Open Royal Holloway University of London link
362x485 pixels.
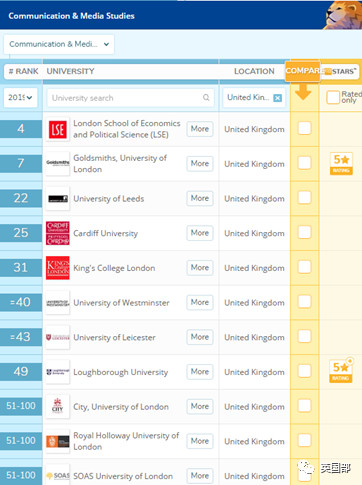126,441
